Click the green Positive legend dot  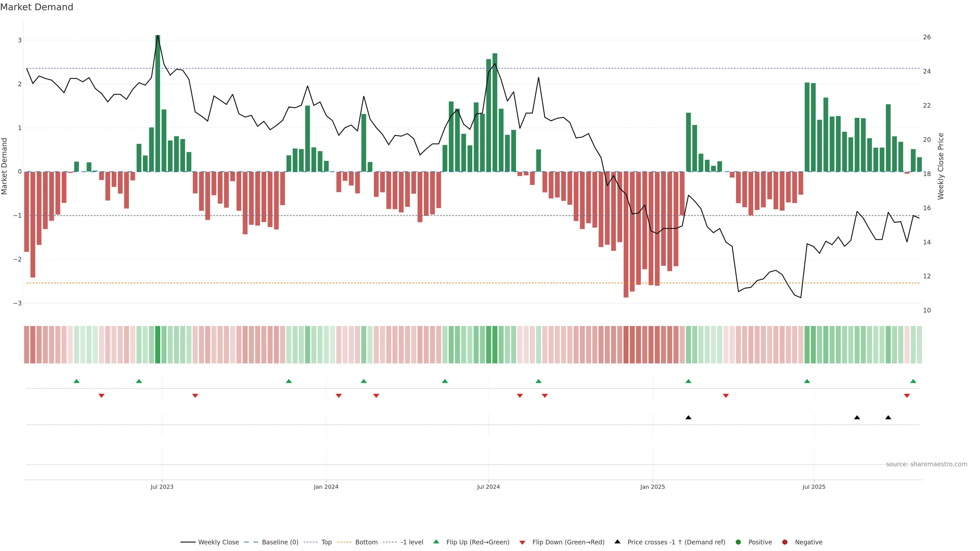coord(738,542)
